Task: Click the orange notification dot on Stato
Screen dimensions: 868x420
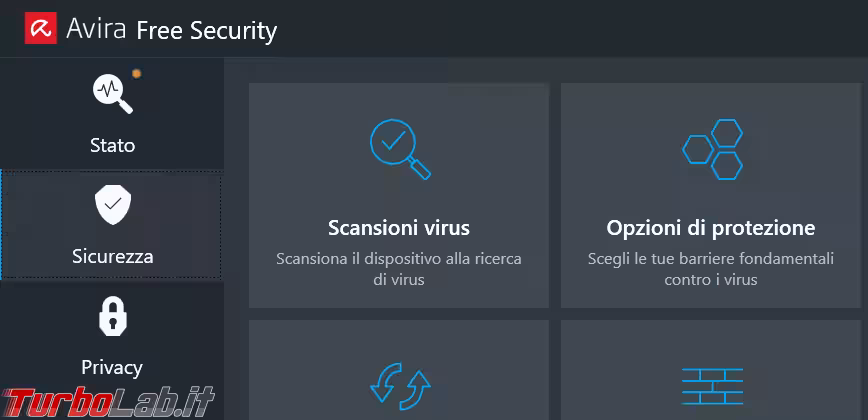Action: (x=136, y=73)
